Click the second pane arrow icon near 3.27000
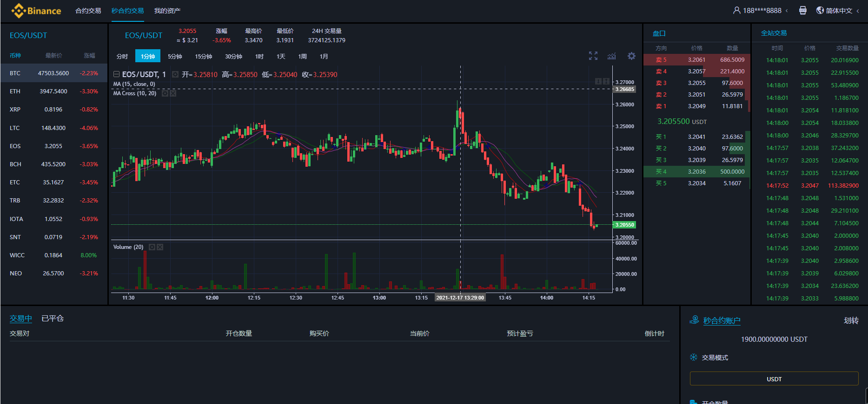This screenshot has width=868, height=404. [606, 81]
